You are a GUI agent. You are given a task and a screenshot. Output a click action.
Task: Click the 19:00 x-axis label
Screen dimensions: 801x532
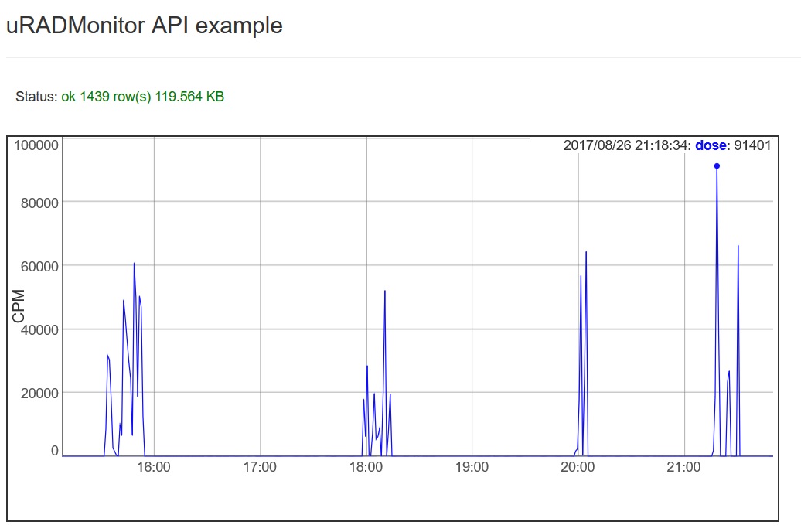472,467
